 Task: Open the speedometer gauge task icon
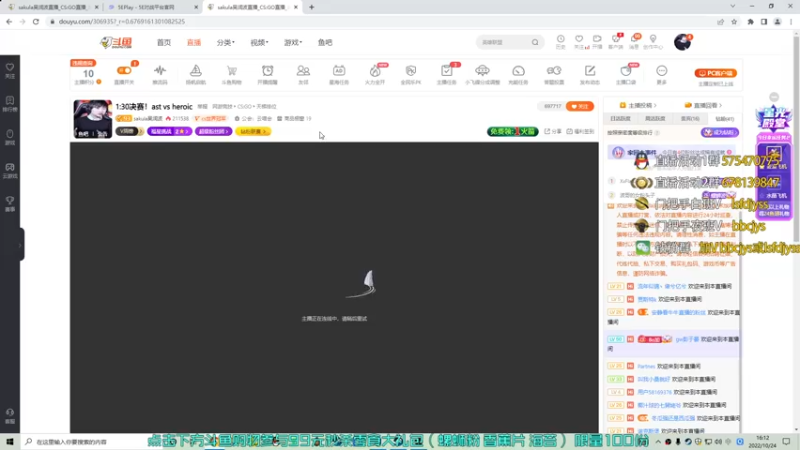(518, 71)
